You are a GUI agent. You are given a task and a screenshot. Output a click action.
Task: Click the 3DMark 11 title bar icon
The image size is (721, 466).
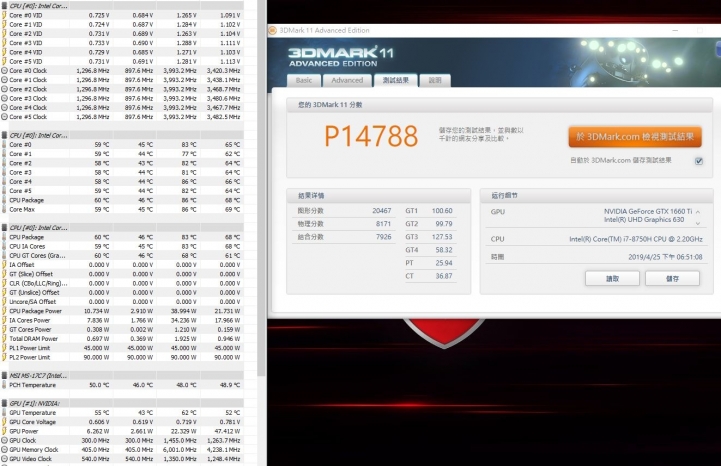coord(272,30)
